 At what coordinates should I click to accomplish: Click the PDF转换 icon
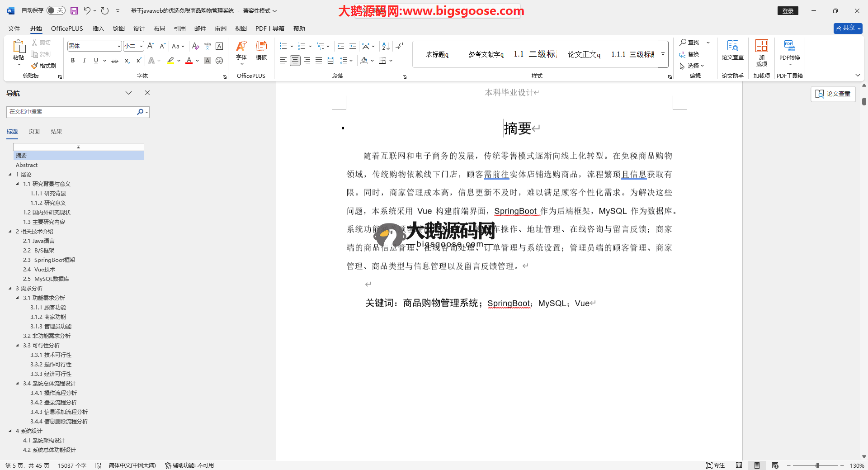point(789,50)
